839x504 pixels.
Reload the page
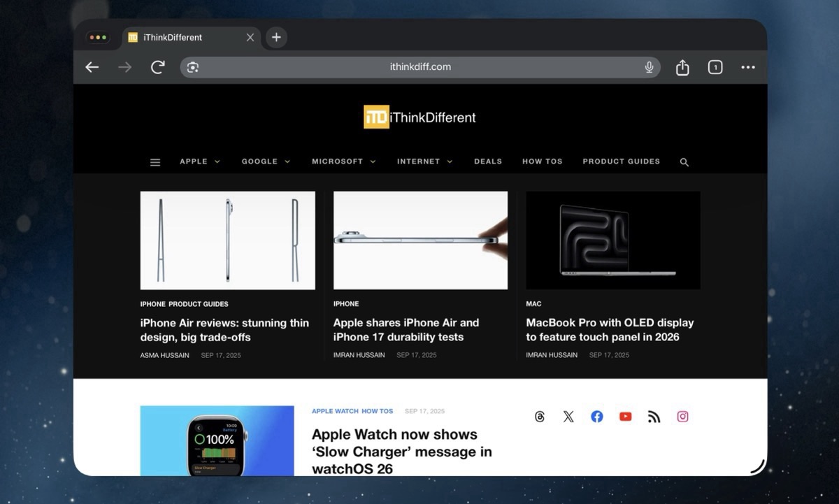click(x=157, y=67)
